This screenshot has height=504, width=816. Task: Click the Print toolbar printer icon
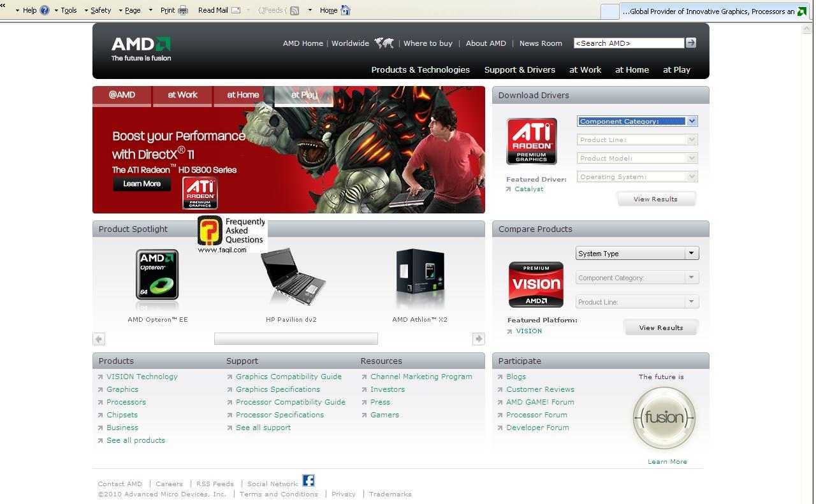183,10
